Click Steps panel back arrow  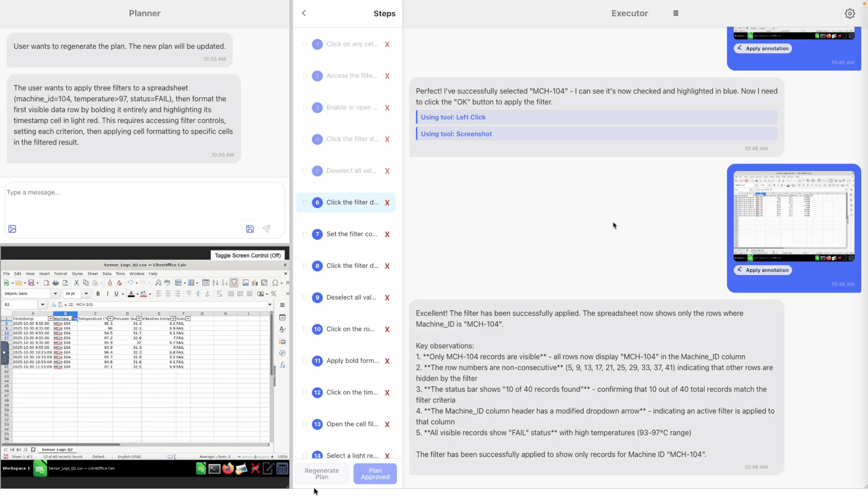[x=304, y=13]
